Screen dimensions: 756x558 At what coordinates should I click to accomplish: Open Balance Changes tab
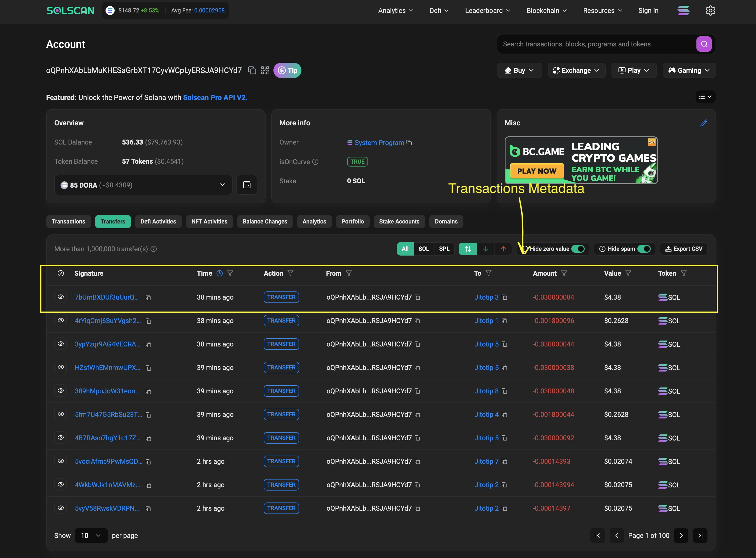265,222
